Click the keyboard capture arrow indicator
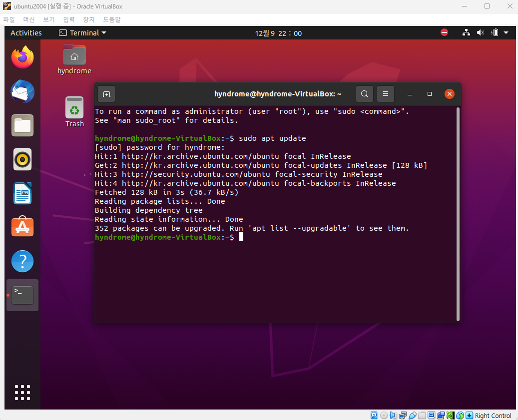Viewport: 518px width, 420px height. tap(469, 416)
